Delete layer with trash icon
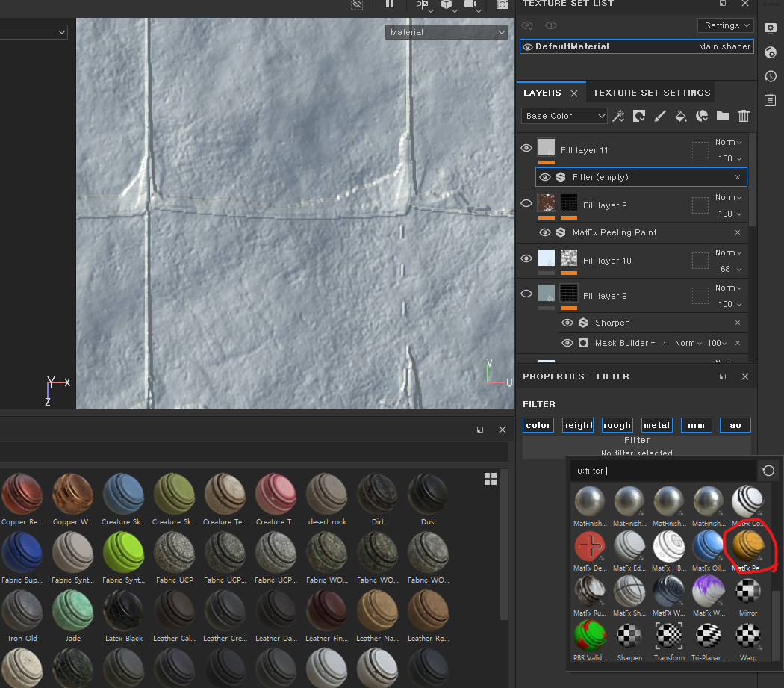Image resolution: width=784 pixels, height=688 pixels. [744, 116]
